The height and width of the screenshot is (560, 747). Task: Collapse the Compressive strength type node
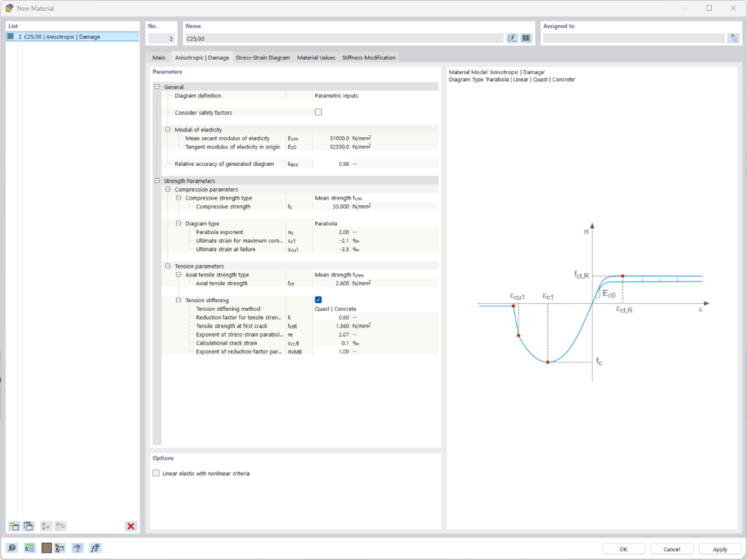tap(178, 198)
